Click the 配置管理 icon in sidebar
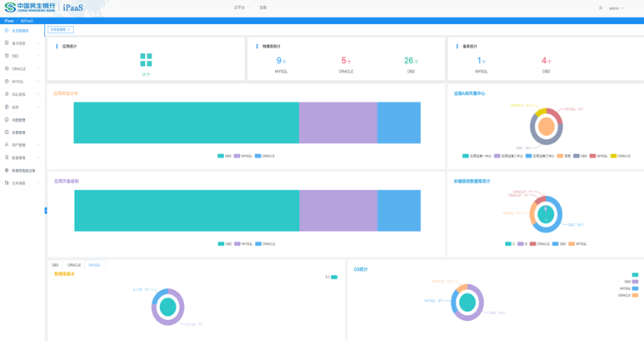Image resolution: width=644 pixels, height=355 pixels. [7, 157]
